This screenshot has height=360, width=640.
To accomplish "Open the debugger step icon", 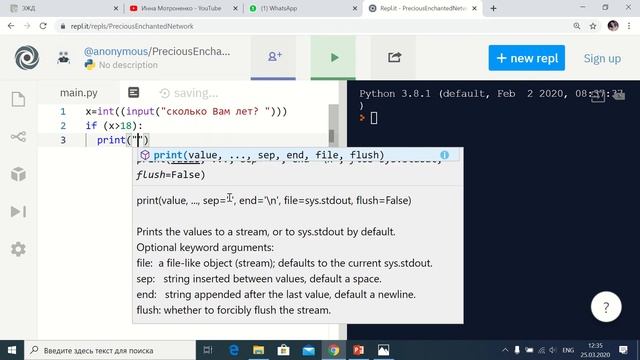I will click(x=18, y=211).
